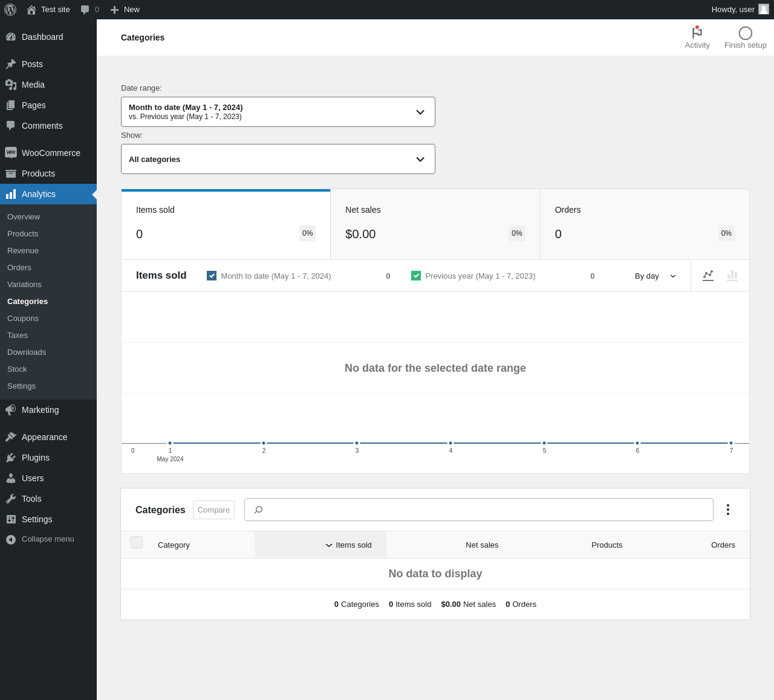Screen dimensions: 774x700
Task: Open the Date range dropdown
Action: click(x=278, y=112)
